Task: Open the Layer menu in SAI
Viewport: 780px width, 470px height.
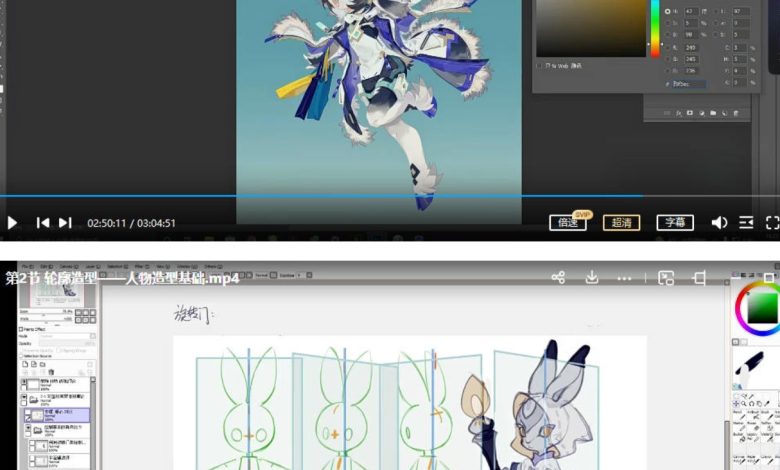Action: coord(93,267)
